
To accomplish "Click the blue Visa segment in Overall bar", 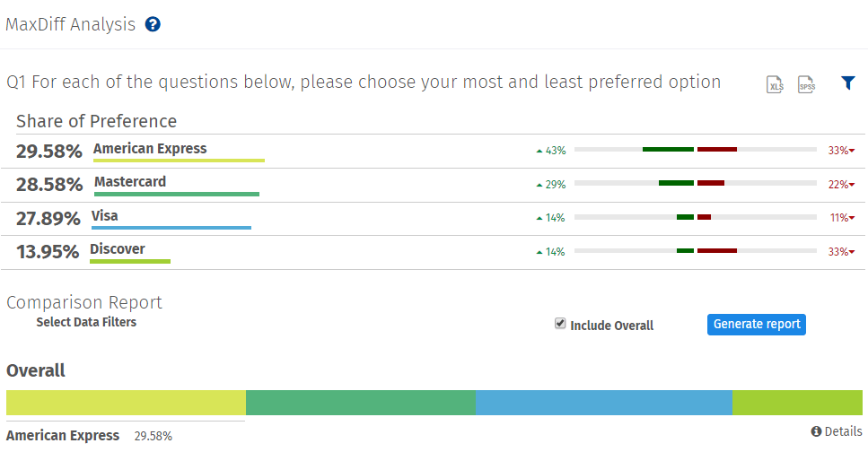I will click(x=603, y=403).
